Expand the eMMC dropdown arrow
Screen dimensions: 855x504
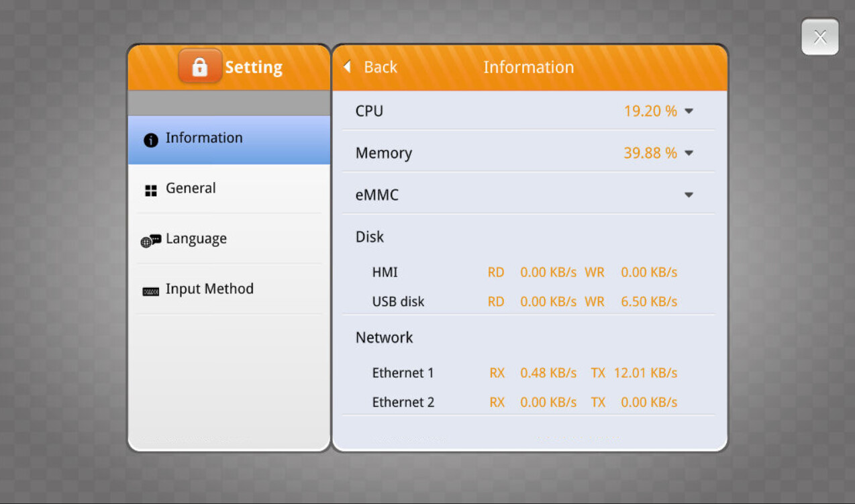pyautogui.click(x=689, y=195)
